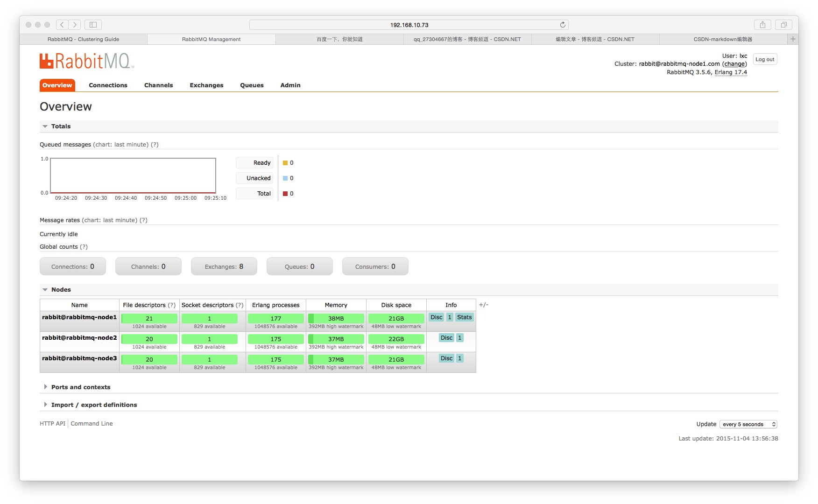
Task: Click node2 disk space bar showing 22GB
Action: pyautogui.click(x=396, y=339)
